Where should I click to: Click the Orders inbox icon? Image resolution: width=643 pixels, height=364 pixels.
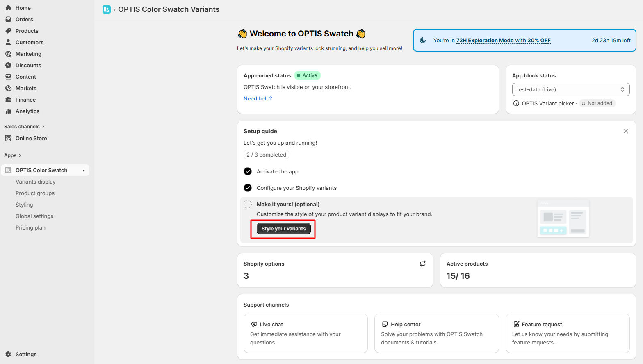(x=8, y=19)
